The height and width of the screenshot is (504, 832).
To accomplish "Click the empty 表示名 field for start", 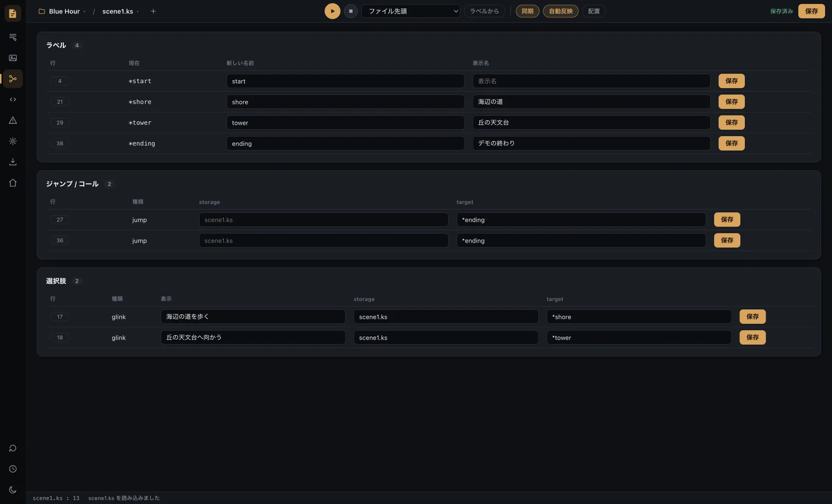I will (x=591, y=81).
